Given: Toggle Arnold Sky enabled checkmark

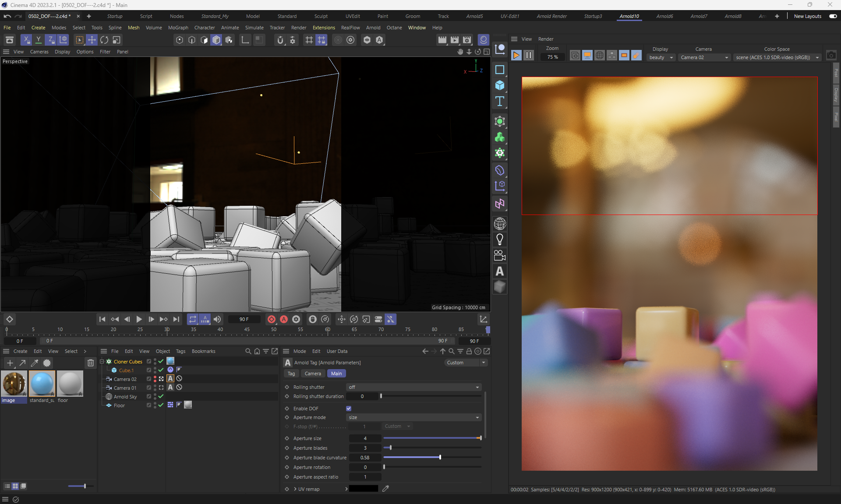Looking at the screenshot, I should point(161,396).
